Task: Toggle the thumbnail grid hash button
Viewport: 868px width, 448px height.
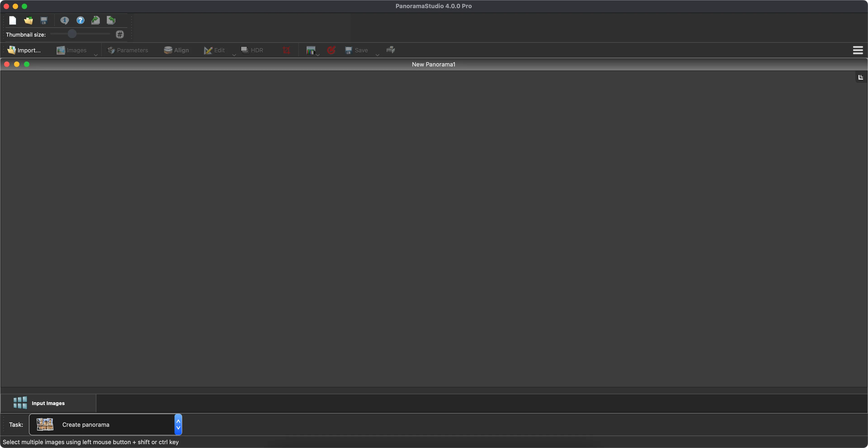Action: pos(120,34)
